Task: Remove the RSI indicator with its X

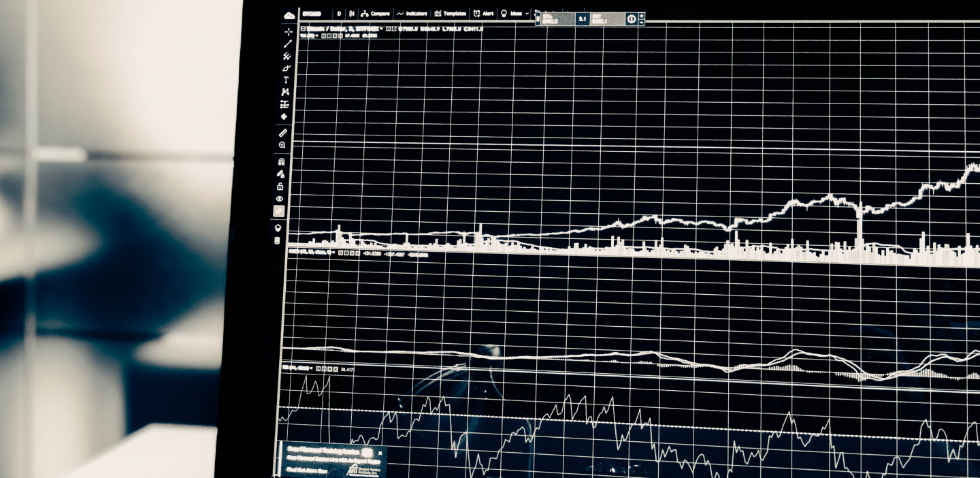Action: click(336, 369)
